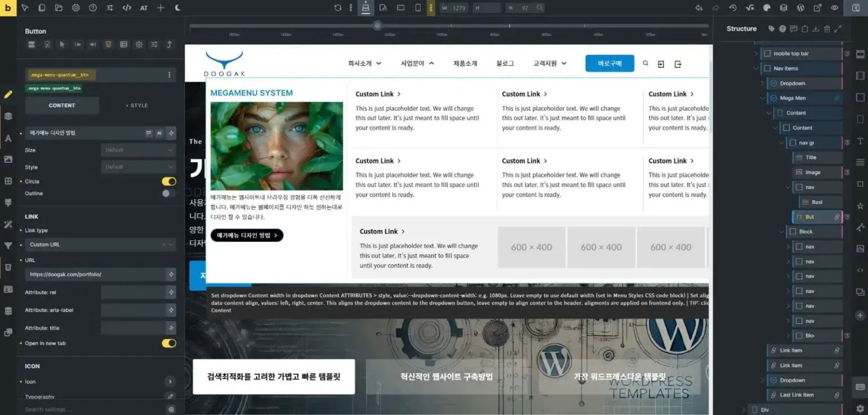Delete structure using the trash icon
The width and height of the screenshot is (868, 415).
pos(827,29)
